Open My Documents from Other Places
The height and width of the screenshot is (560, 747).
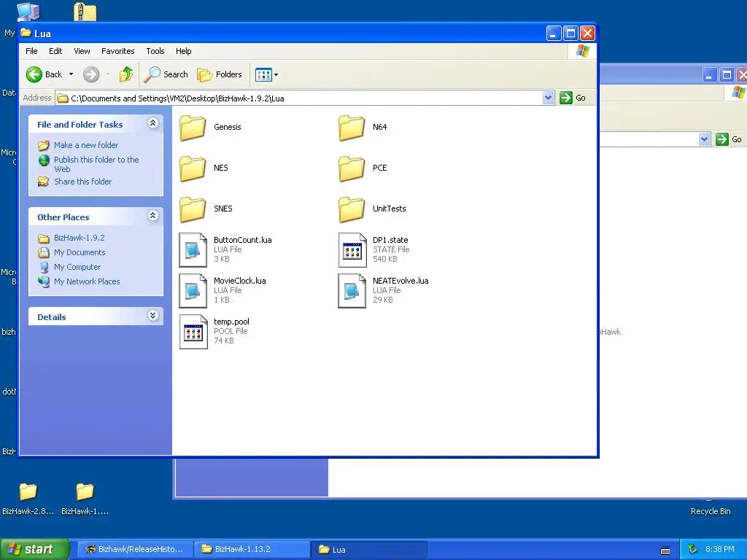coord(79,252)
